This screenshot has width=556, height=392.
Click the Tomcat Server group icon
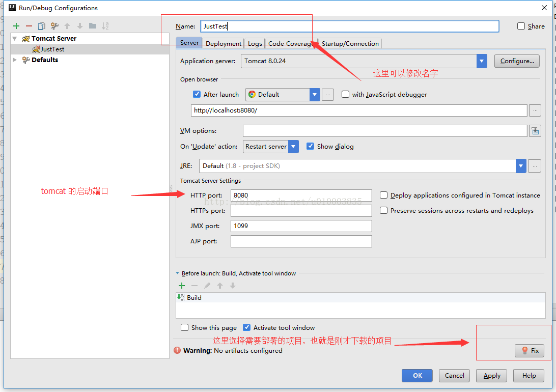[x=26, y=39]
